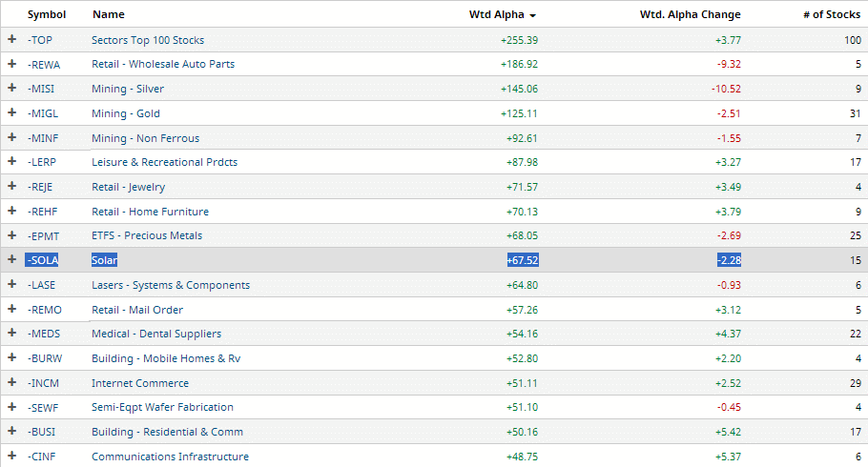Expand the highlighted -SOLA Solar row
Viewport: 868px width, 467px height.
[11, 259]
